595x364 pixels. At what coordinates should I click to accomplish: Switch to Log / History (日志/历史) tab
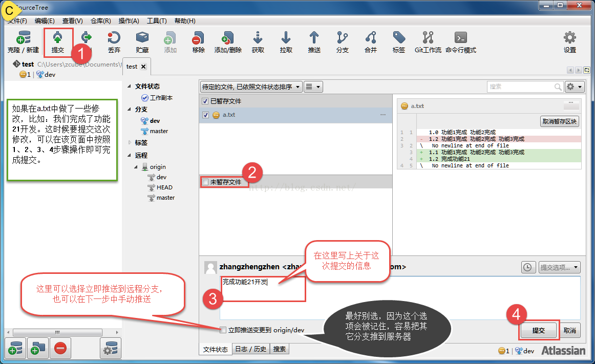click(250, 349)
